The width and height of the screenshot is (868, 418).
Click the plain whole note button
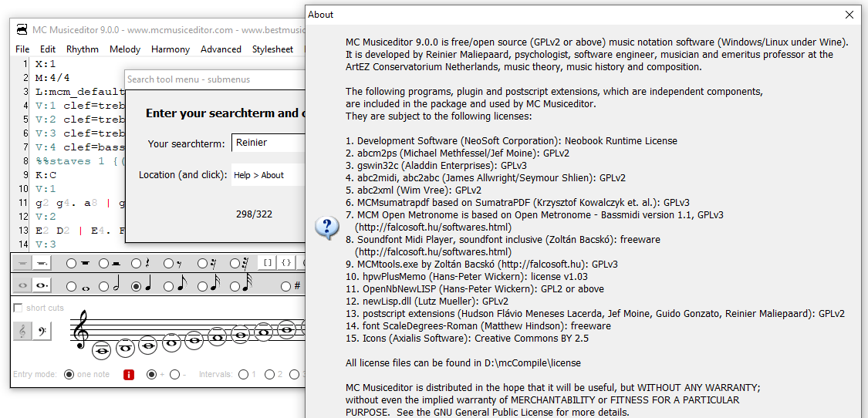pos(22,285)
